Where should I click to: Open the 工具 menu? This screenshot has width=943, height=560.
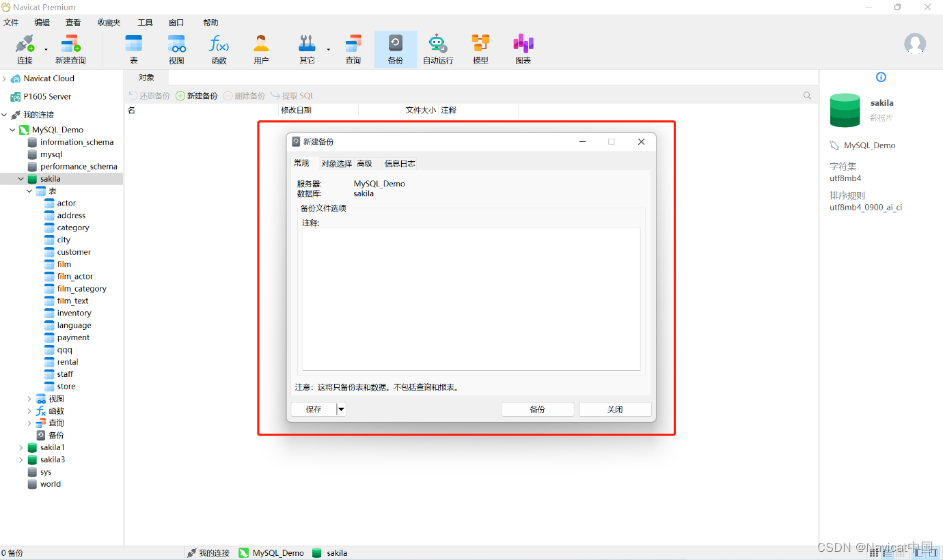pos(145,23)
